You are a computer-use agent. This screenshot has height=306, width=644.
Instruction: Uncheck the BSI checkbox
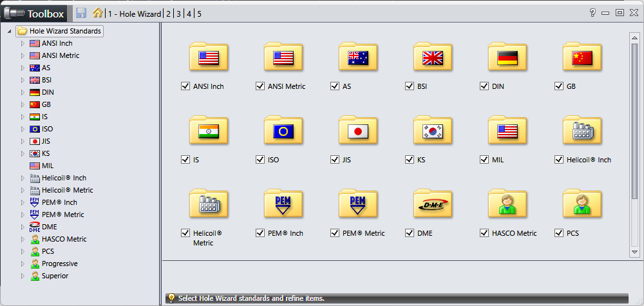(x=410, y=86)
